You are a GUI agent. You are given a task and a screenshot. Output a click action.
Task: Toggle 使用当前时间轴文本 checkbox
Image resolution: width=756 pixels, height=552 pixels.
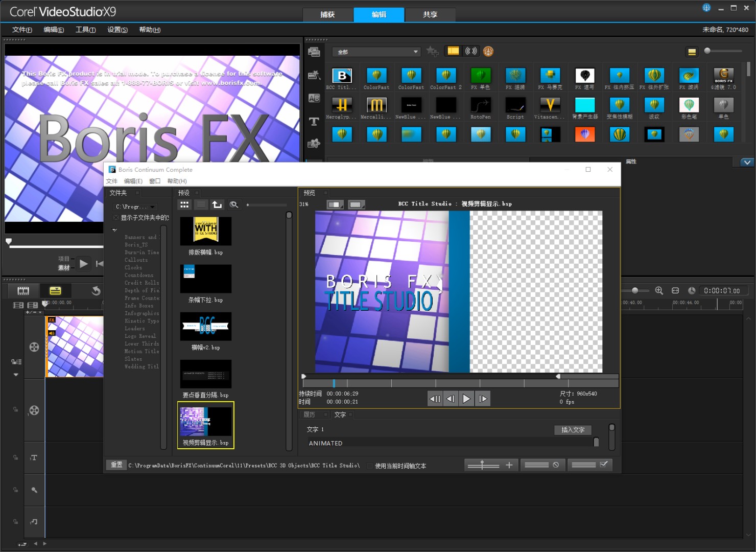point(370,466)
